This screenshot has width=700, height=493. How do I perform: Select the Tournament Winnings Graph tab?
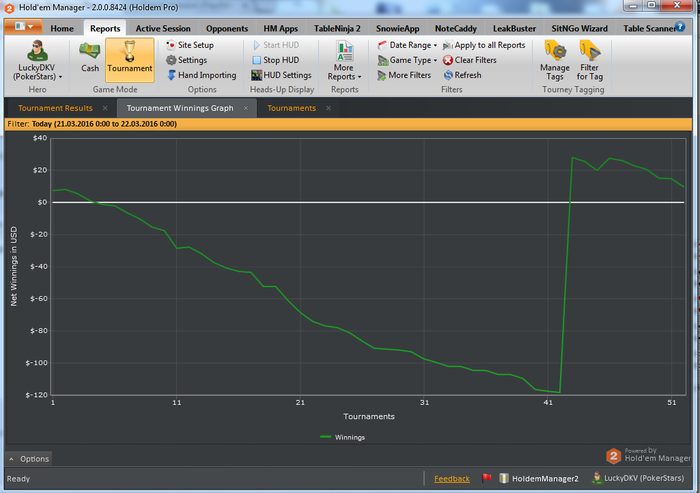tap(180, 108)
